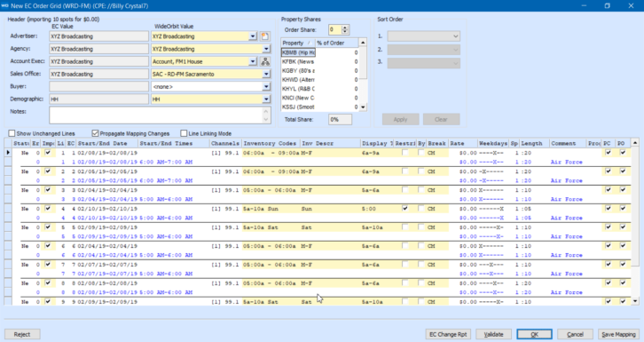Select KNCI property row

pos(320,98)
